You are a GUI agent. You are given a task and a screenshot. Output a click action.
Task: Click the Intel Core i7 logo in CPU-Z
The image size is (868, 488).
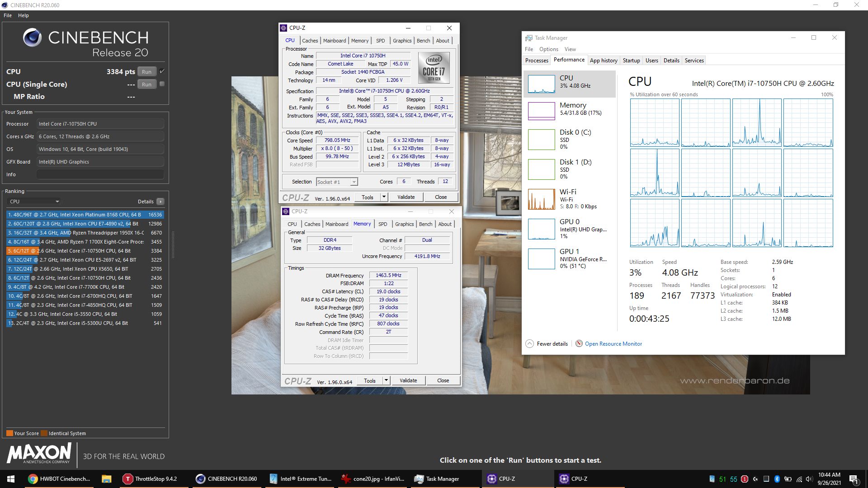click(x=434, y=68)
